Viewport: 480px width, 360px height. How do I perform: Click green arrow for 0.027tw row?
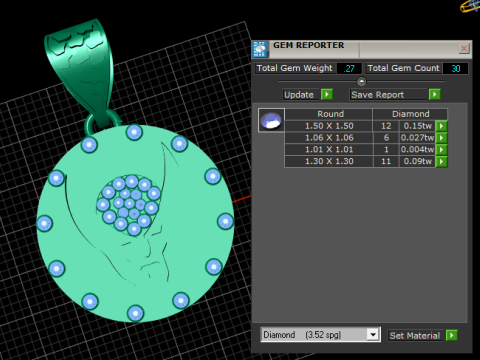coord(441,138)
